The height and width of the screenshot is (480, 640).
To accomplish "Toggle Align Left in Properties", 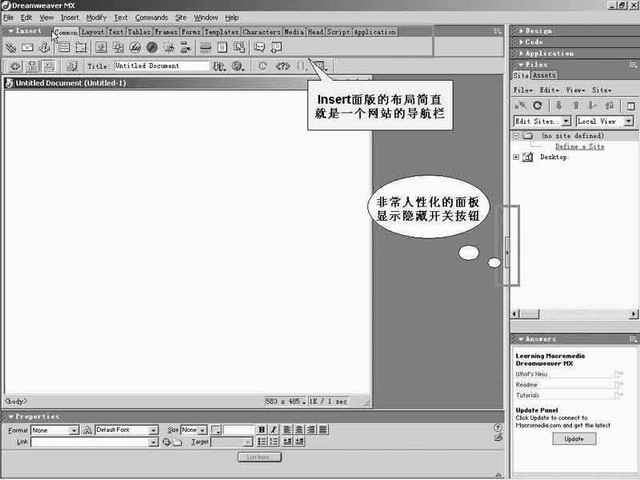I will [287, 430].
